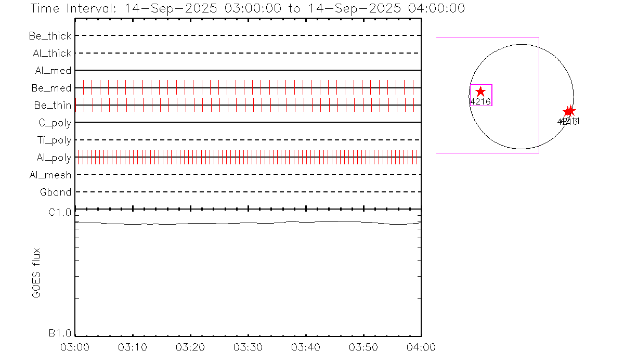The height and width of the screenshot is (364, 624).
Task: Click the red star on the right solar limb
Action: coord(569,111)
